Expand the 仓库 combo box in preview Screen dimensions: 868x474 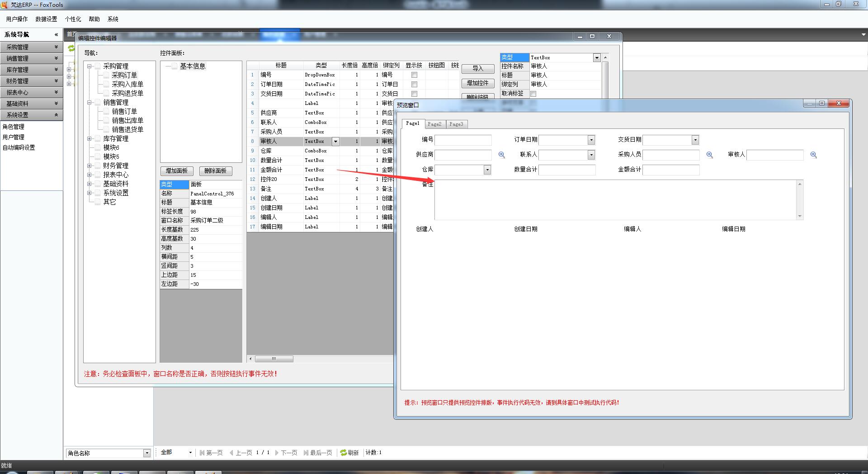[487, 170]
